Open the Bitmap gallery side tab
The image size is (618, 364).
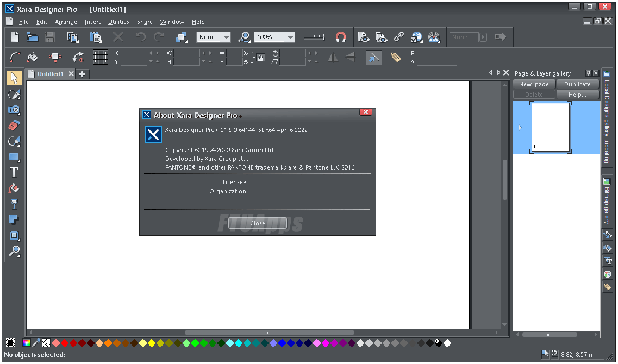[607, 202]
